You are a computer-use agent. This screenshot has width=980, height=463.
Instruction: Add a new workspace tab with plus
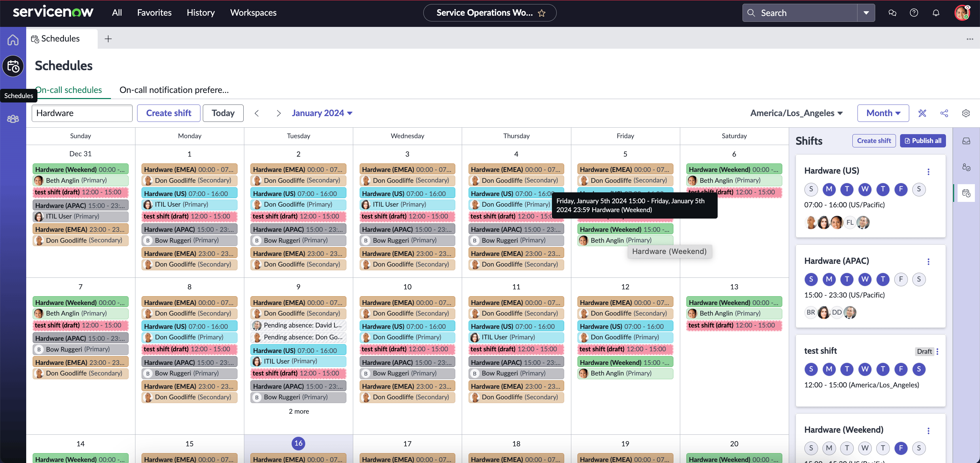(108, 39)
